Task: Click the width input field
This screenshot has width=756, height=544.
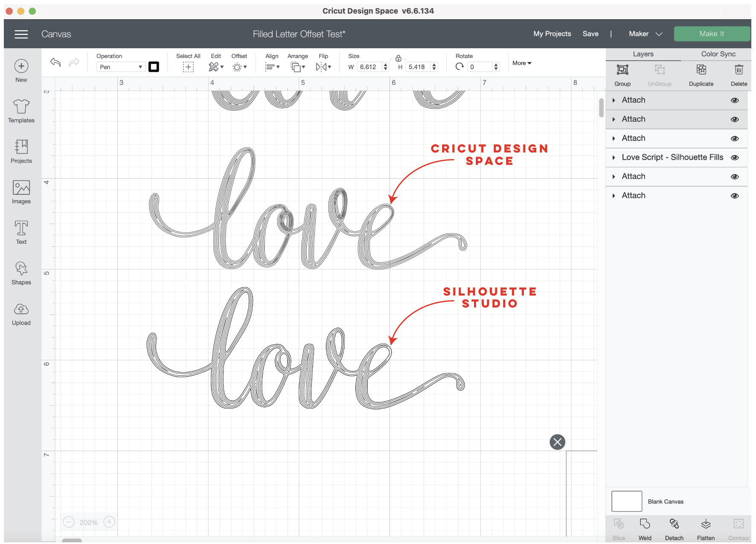Action: click(369, 67)
